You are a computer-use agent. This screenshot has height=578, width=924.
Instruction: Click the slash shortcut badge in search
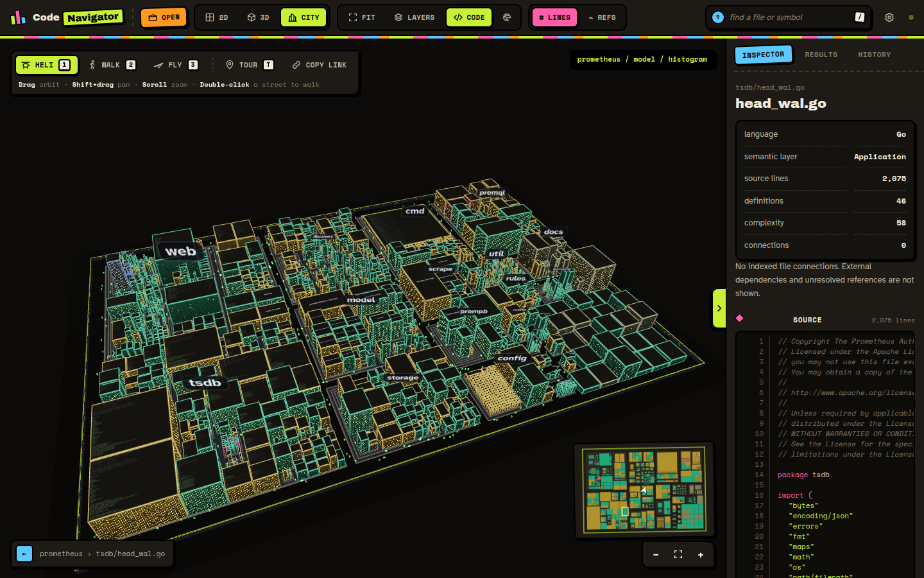click(860, 17)
